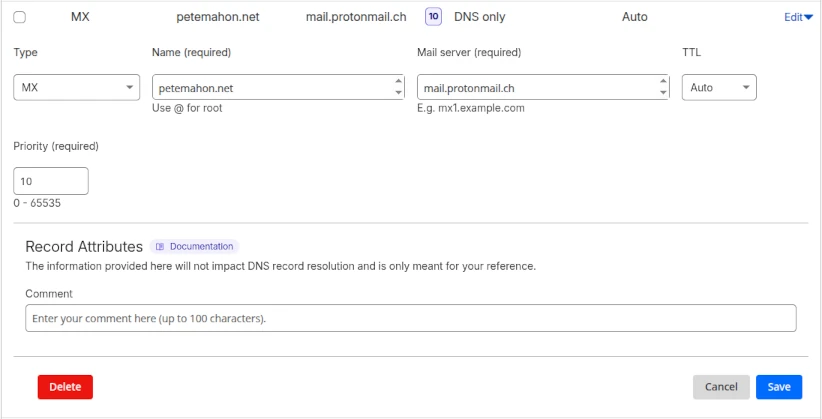Click mail.protonmail.ch in the record row
The height and width of the screenshot is (419, 822).
click(356, 17)
